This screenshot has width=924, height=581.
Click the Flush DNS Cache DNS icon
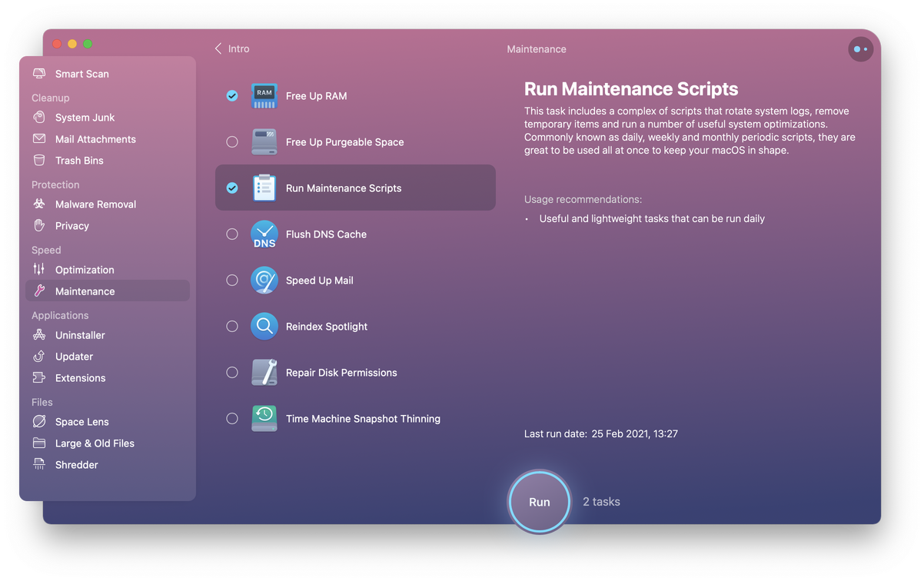pyautogui.click(x=264, y=234)
